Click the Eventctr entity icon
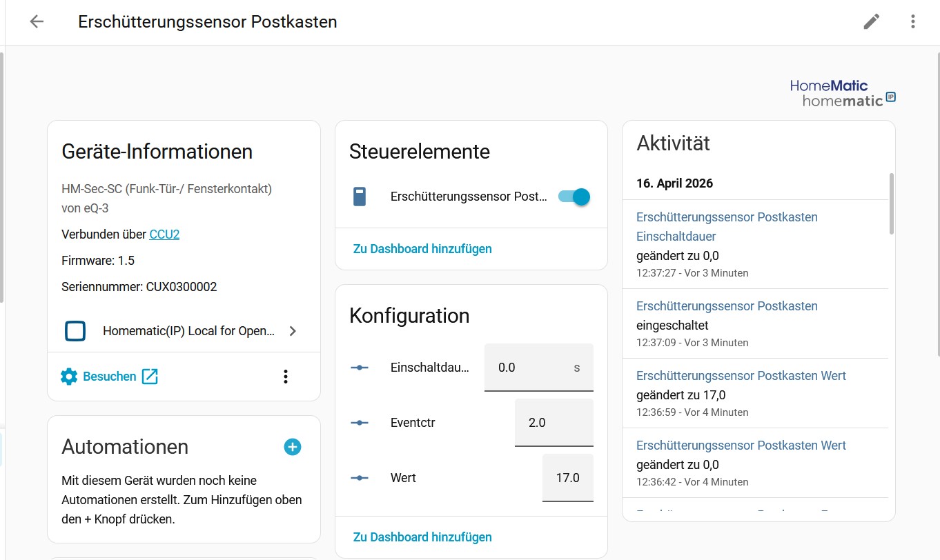This screenshot has width=940, height=560. (360, 423)
